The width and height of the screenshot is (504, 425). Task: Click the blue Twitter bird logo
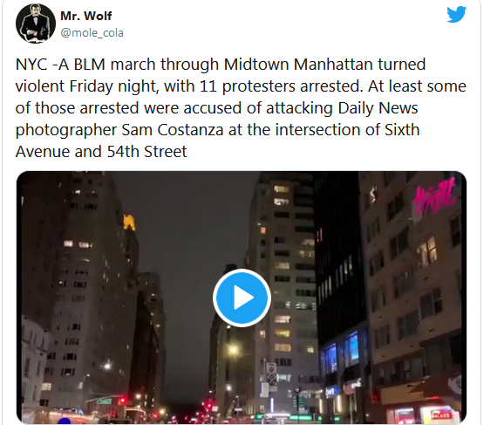tap(456, 14)
